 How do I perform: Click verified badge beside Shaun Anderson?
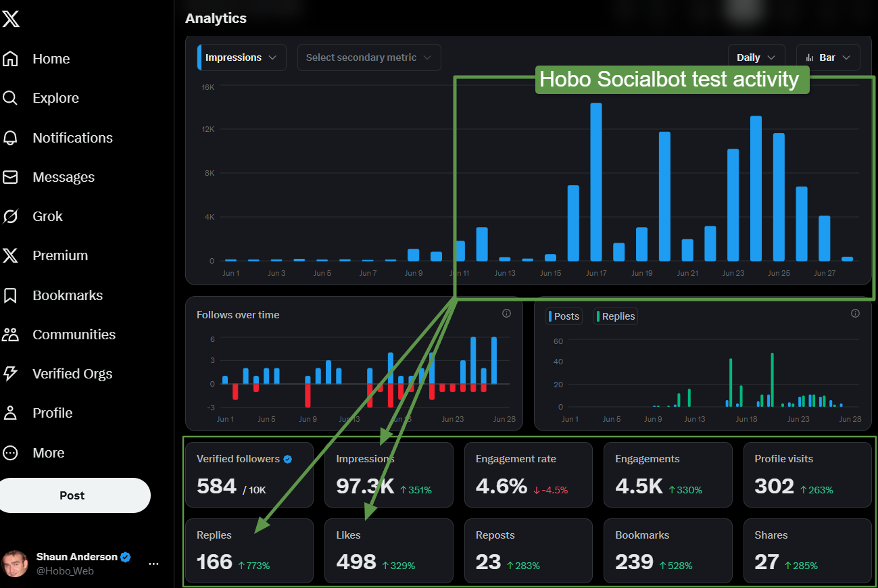[125, 558]
